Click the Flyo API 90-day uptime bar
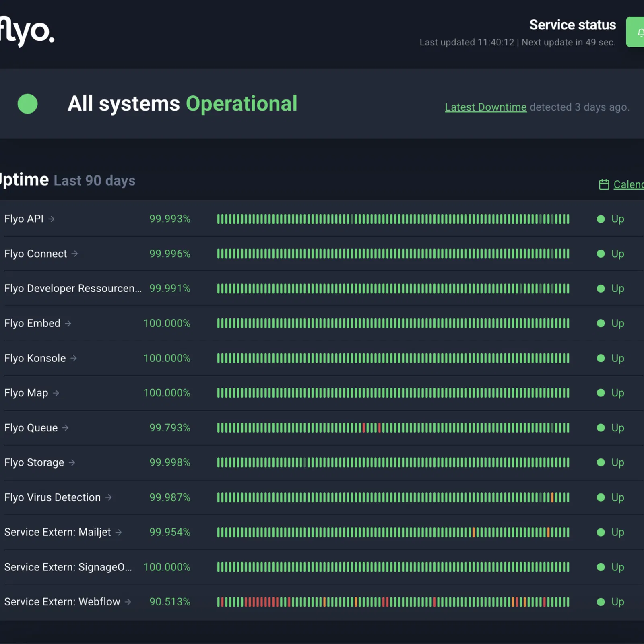This screenshot has width=644, height=644. [x=393, y=219]
